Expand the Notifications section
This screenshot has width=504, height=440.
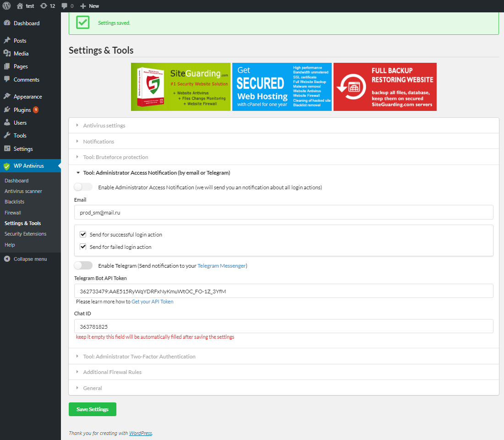pyautogui.click(x=284, y=141)
